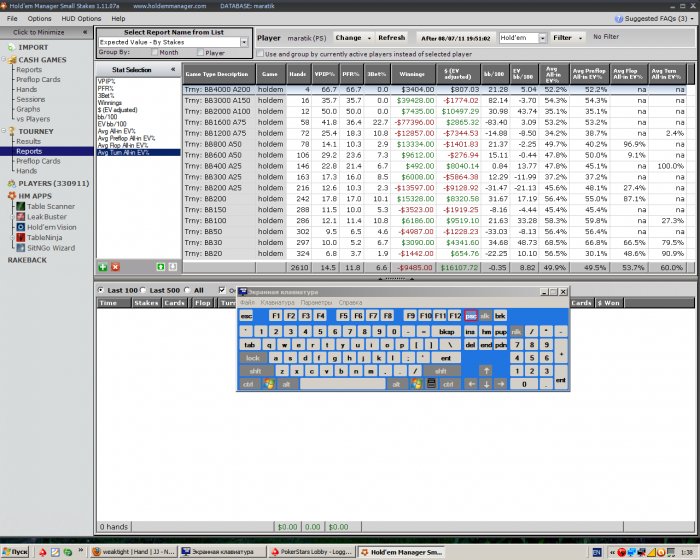This screenshot has width=700, height=560.
Task: Open the Options menu
Action: 40,18
